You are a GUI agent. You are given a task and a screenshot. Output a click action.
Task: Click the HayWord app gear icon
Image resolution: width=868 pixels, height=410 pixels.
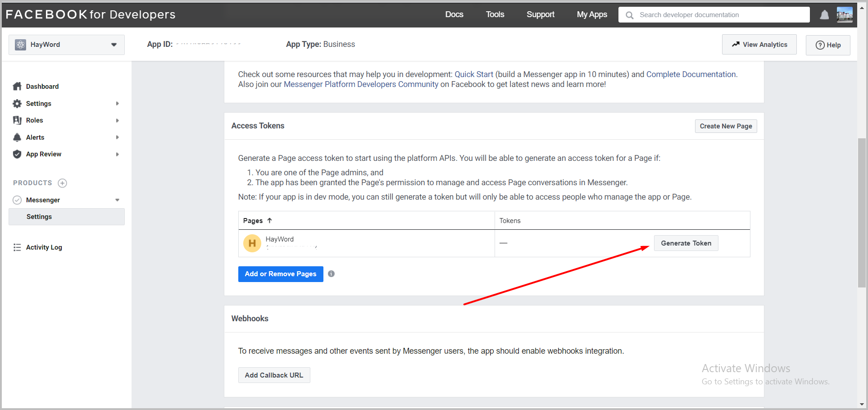click(20, 45)
